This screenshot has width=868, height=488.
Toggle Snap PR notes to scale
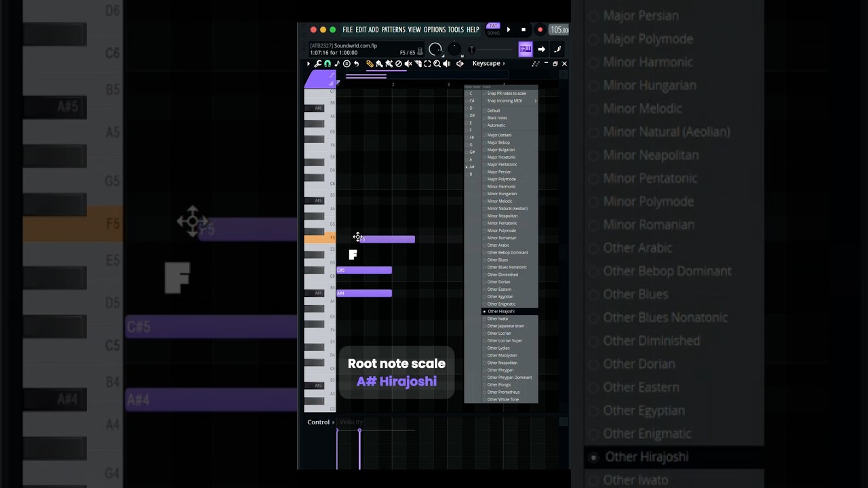pos(507,93)
